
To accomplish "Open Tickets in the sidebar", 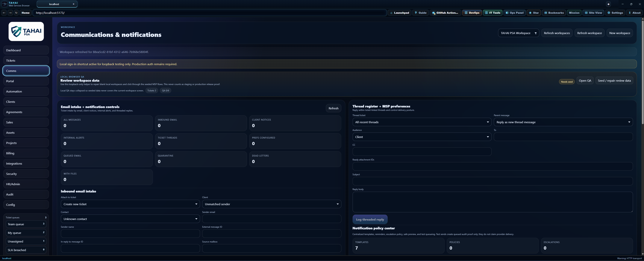I will point(26,60).
